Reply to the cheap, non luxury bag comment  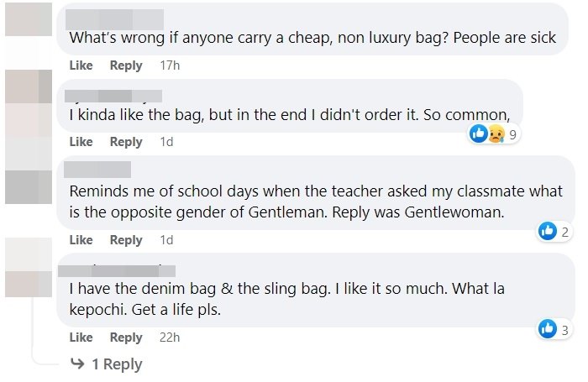[x=126, y=65]
